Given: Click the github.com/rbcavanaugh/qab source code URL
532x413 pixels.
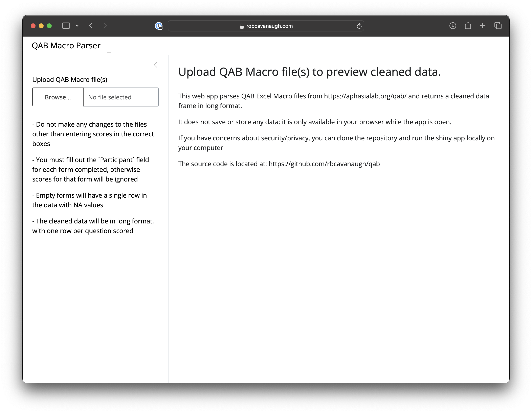Looking at the screenshot, I should 324,164.
